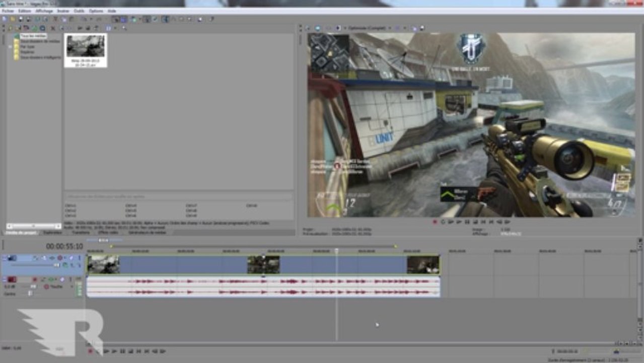Screen dimensions: 644x363
Task: Click Record in the bottom timeline transport bar
Action: pyautogui.click(x=91, y=351)
